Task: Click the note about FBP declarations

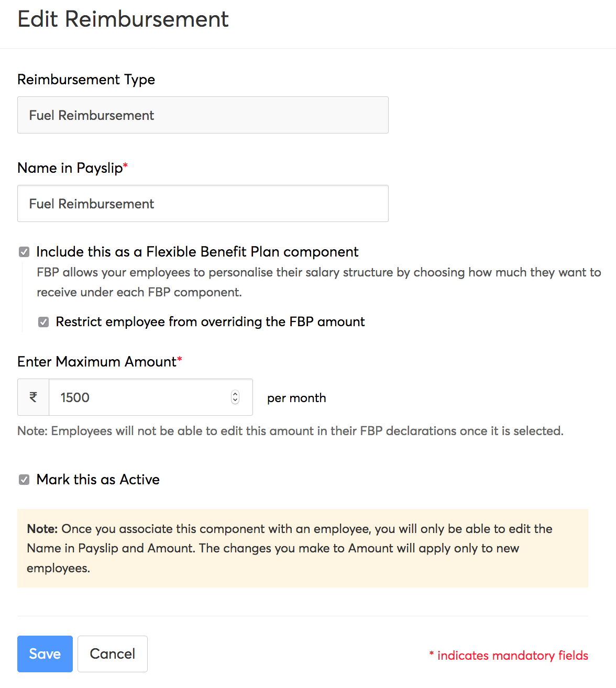Action: coord(290,431)
